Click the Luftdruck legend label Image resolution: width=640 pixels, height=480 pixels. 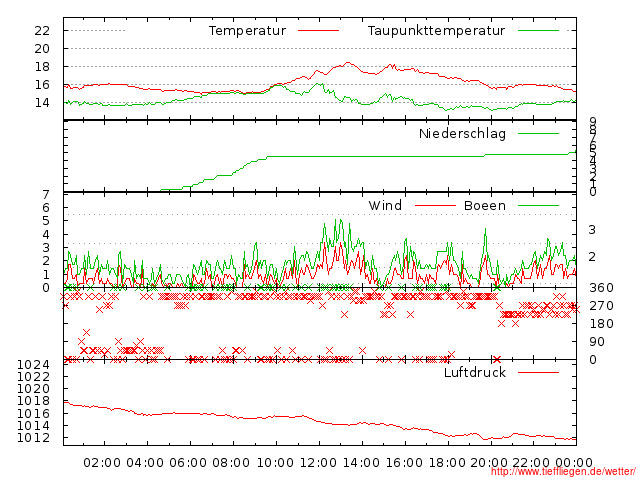475,372
